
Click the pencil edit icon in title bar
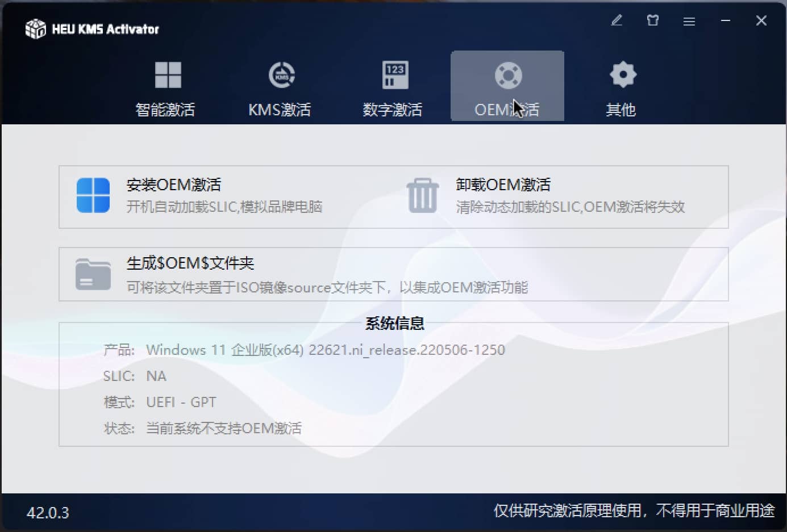pyautogui.click(x=617, y=20)
